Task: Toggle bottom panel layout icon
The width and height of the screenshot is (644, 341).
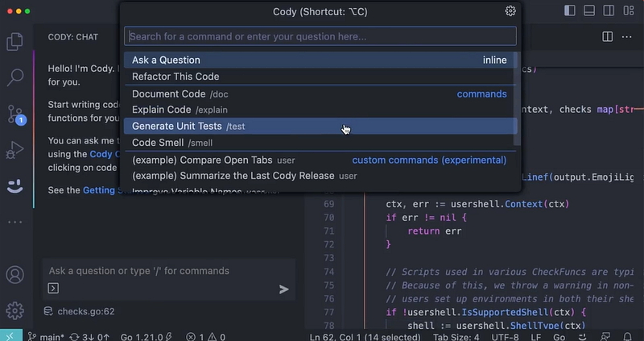Action: [589, 10]
